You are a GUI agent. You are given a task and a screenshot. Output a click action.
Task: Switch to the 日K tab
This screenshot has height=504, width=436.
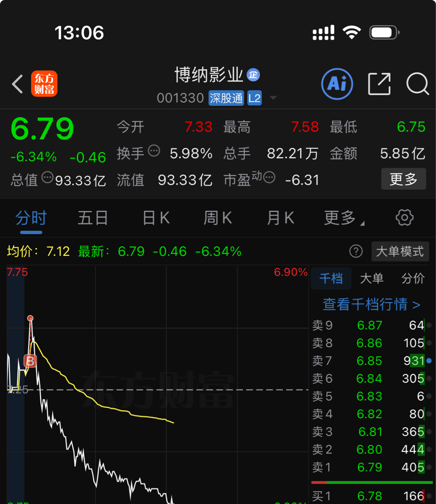coord(156,218)
